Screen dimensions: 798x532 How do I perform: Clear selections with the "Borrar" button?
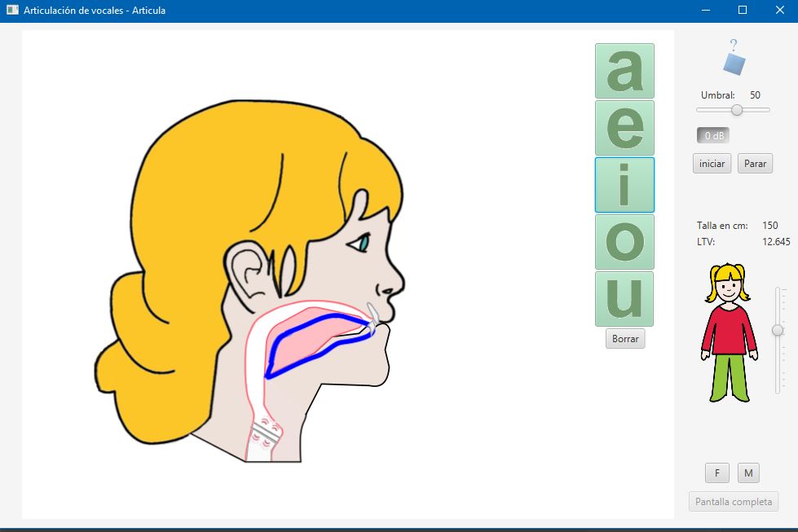624,338
